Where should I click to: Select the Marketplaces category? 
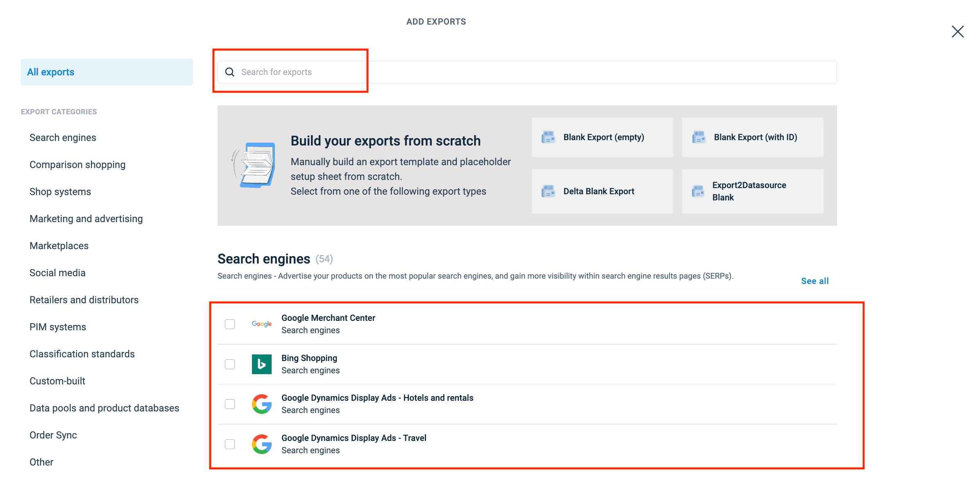pos(59,246)
